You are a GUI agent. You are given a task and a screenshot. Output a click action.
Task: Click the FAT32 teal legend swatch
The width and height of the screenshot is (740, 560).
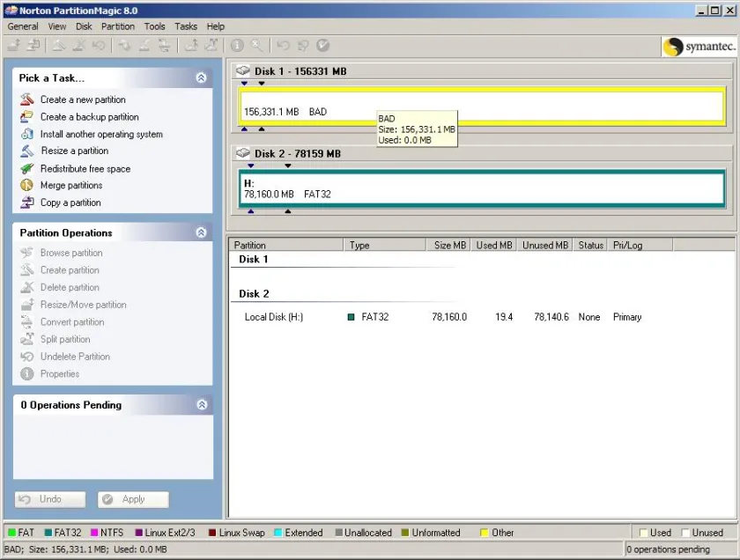pyautogui.click(x=48, y=533)
